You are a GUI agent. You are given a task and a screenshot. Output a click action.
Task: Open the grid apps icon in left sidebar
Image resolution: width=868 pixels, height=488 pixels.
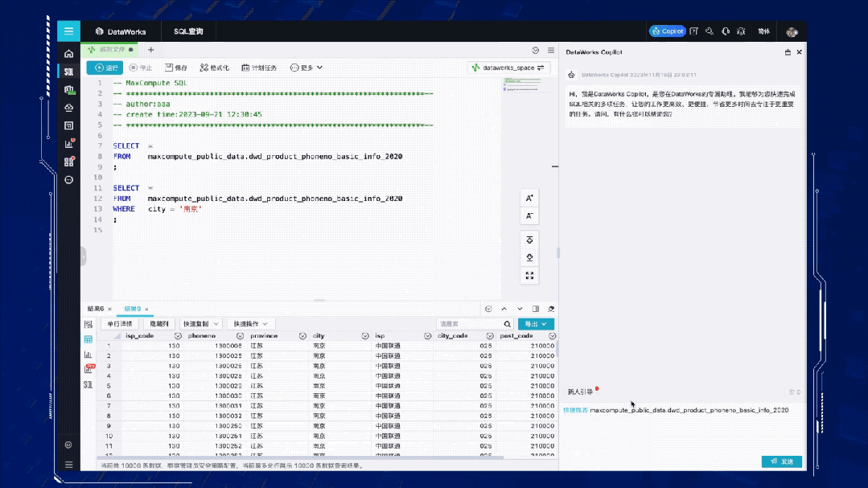(x=68, y=162)
